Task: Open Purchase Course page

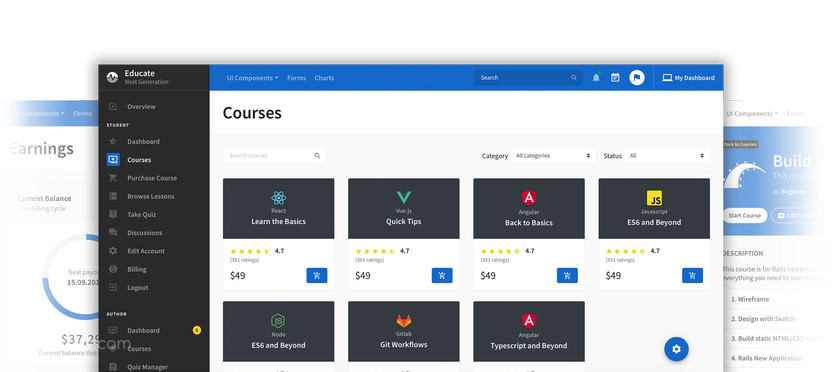Action: 152,178
